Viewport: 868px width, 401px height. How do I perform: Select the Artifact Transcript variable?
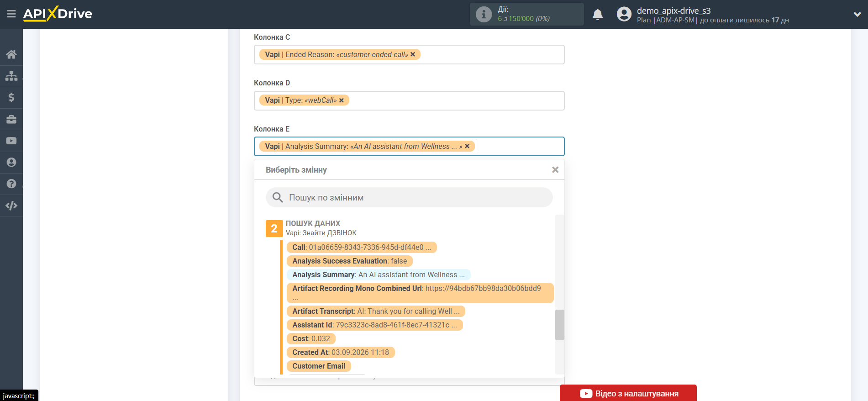(376, 311)
